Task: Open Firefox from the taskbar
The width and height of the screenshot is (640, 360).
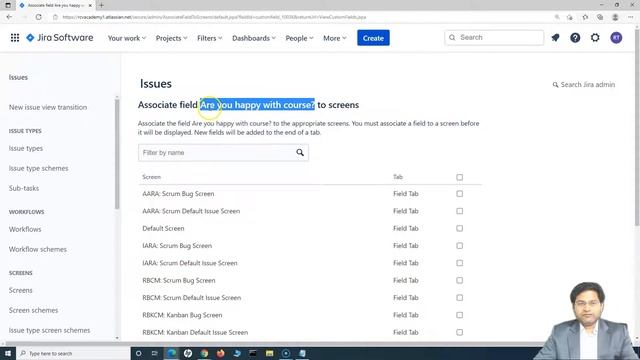Action: pyautogui.click(x=220, y=353)
